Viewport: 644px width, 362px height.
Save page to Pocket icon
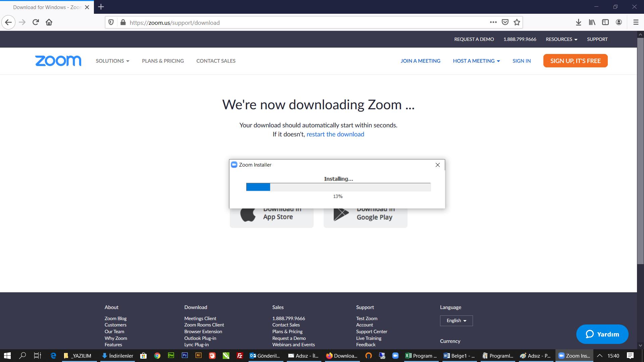pyautogui.click(x=505, y=22)
